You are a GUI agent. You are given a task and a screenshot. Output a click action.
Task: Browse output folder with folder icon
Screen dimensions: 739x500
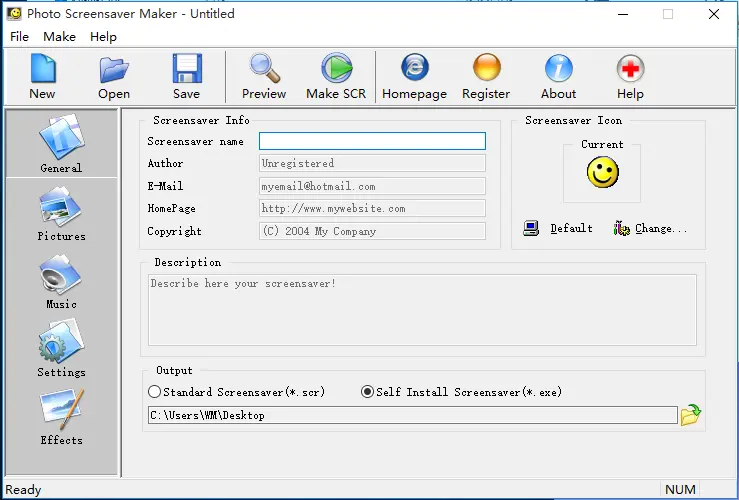click(x=690, y=415)
